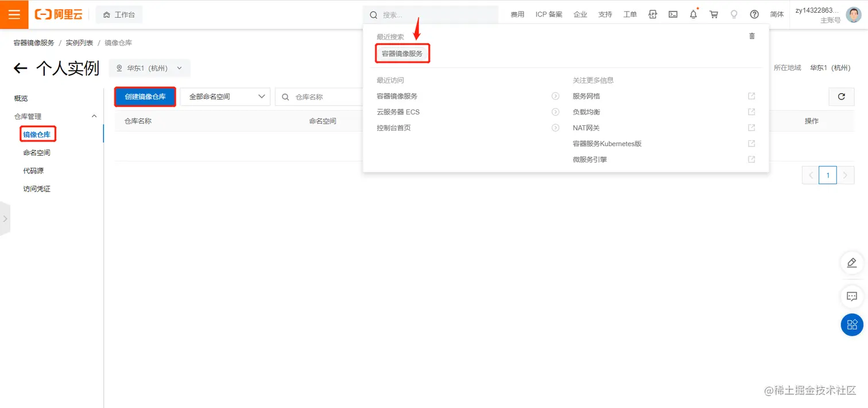Open the ICP 备案 menu
Viewport: 868px width, 408px height.
(549, 14)
